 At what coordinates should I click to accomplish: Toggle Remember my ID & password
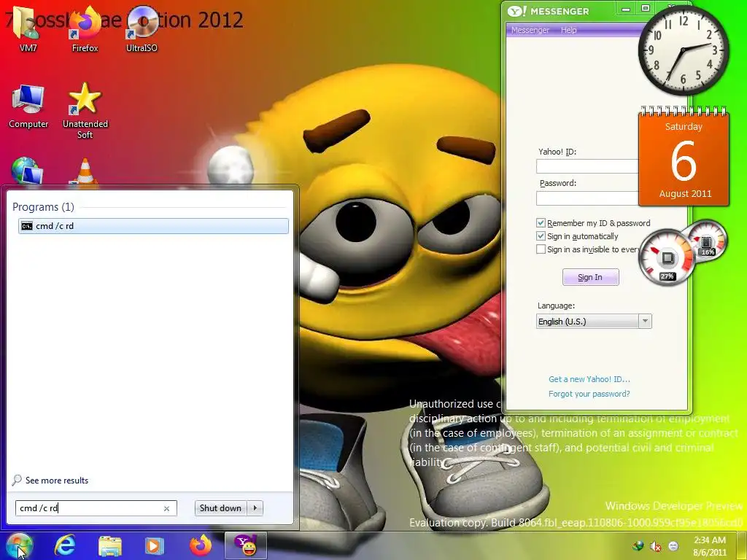coord(541,223)
